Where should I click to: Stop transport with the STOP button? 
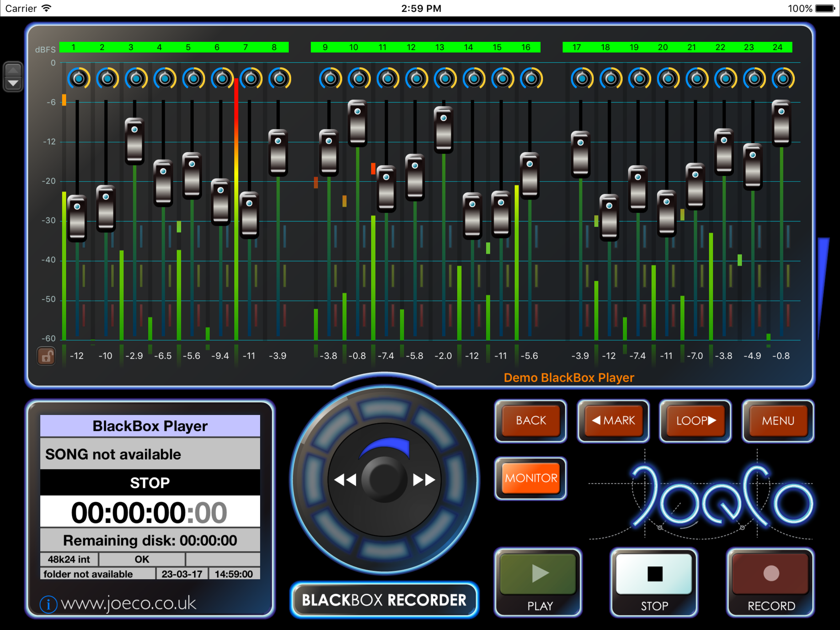[654, 583]
